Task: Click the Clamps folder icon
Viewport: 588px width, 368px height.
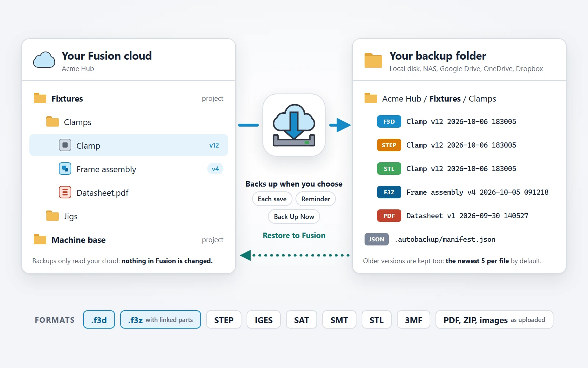Action: click(53, 122)
